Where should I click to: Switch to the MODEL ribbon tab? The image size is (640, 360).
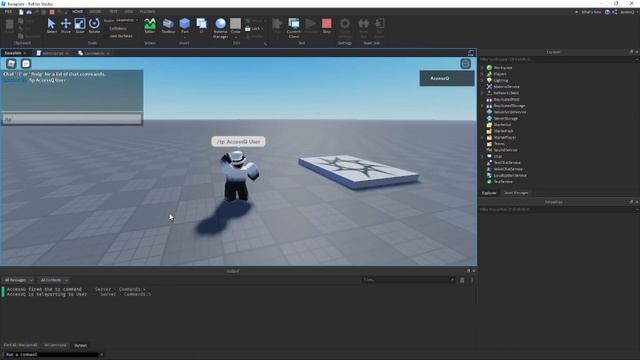(x=95, y=12)
